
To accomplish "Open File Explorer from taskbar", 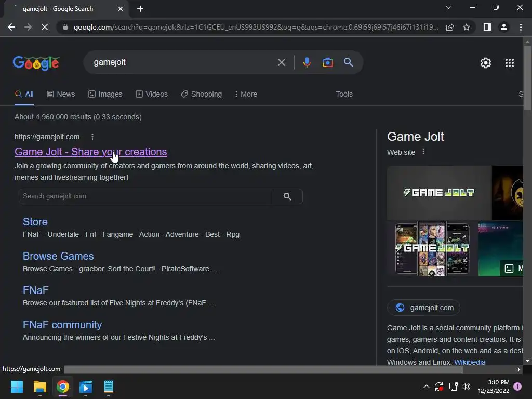I will click(39, 387).
